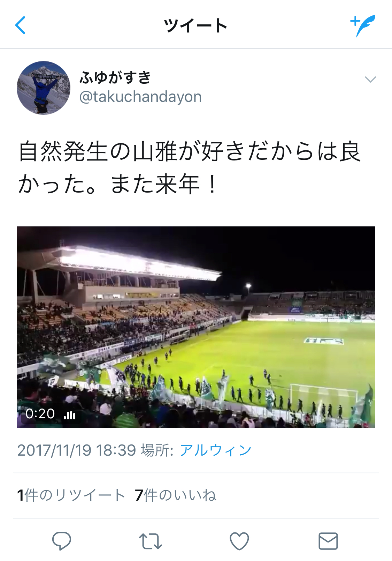This screenshot has height=561, width=392.
Task: View the 7件のいいね list
Action: (x=176, y=495)
